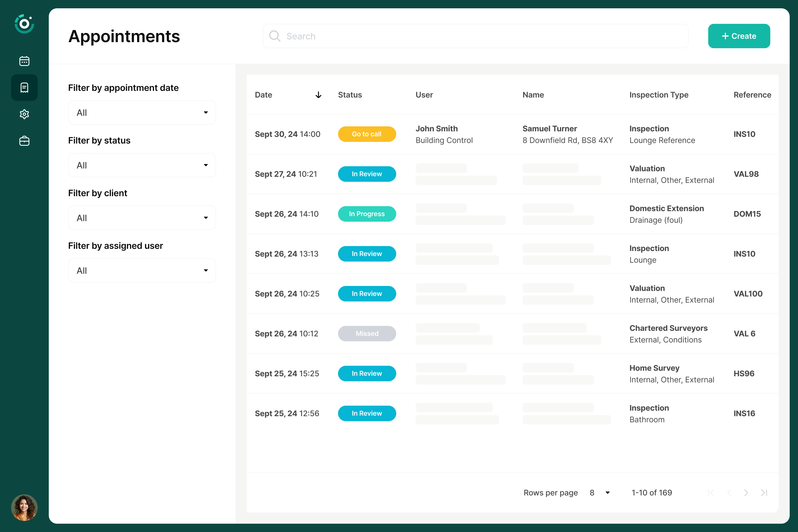Go to previous page of results

[x=729, y=493]
